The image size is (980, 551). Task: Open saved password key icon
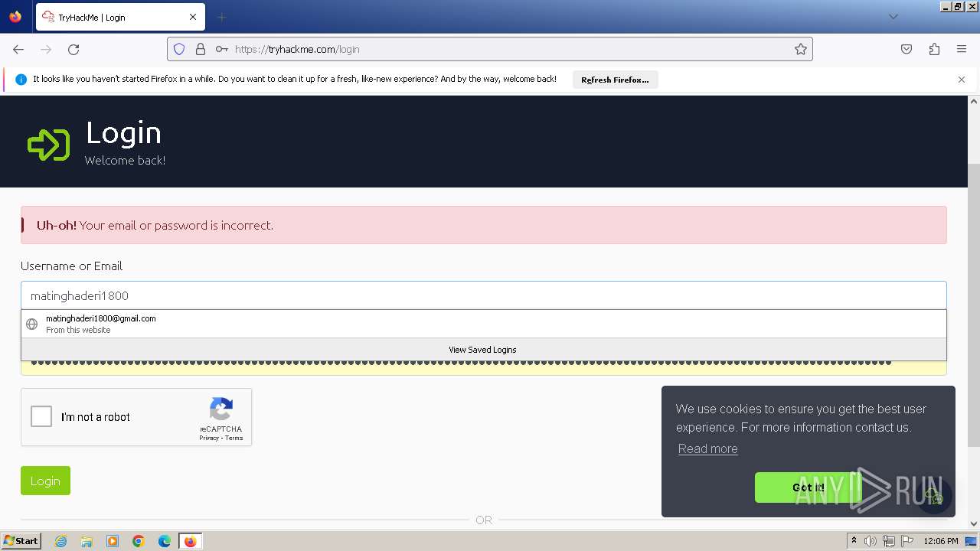[221, 49]
